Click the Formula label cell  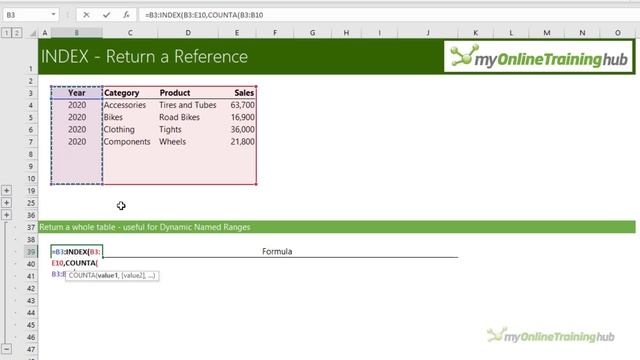tap(277, 251)
